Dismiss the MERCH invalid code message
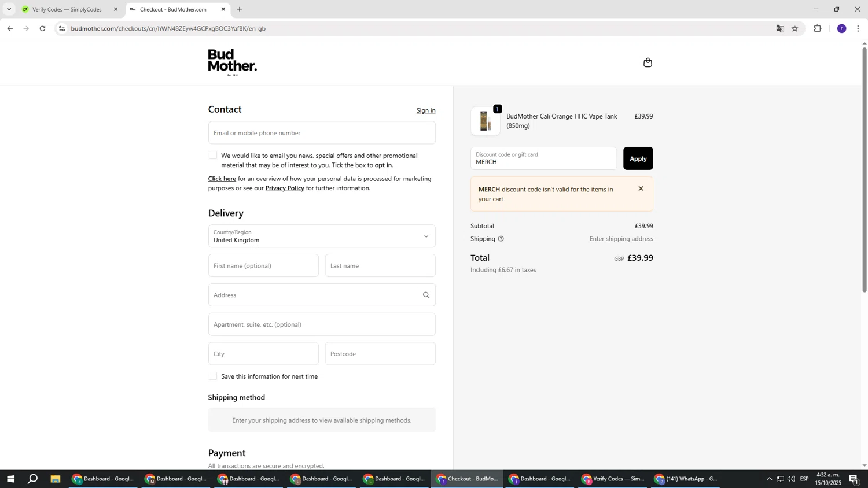 click(641, 188)
